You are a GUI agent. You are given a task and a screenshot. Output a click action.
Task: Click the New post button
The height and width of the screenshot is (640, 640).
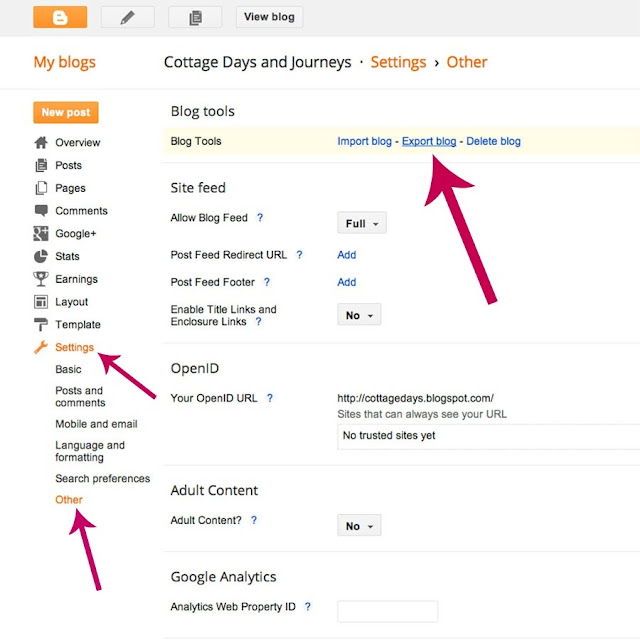pos(66,112)
